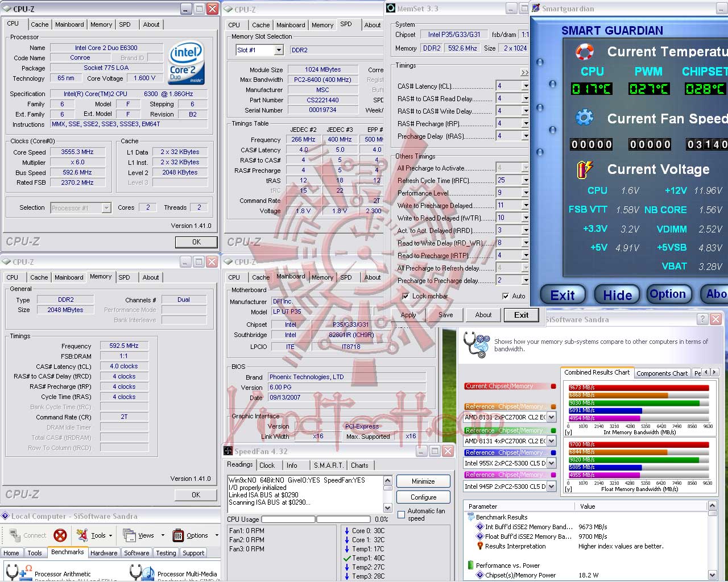Click the MemSet title bar icon
The height and width of the screenshot is (582, 728).
[391, 8]
